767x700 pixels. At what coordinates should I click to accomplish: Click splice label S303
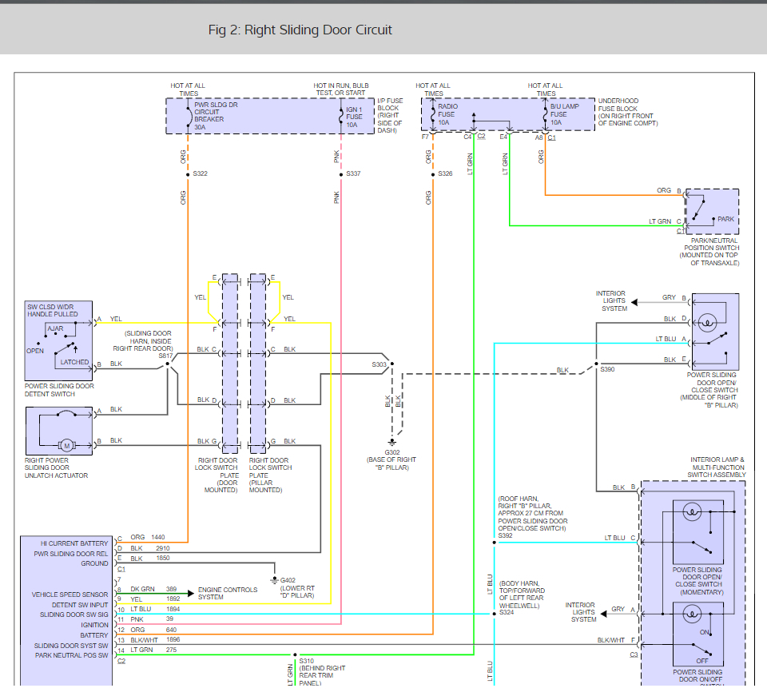pos(379,364)
